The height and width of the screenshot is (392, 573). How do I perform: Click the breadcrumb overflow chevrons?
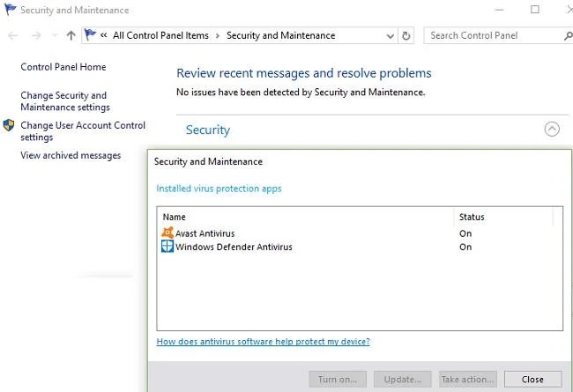(104, 35)
